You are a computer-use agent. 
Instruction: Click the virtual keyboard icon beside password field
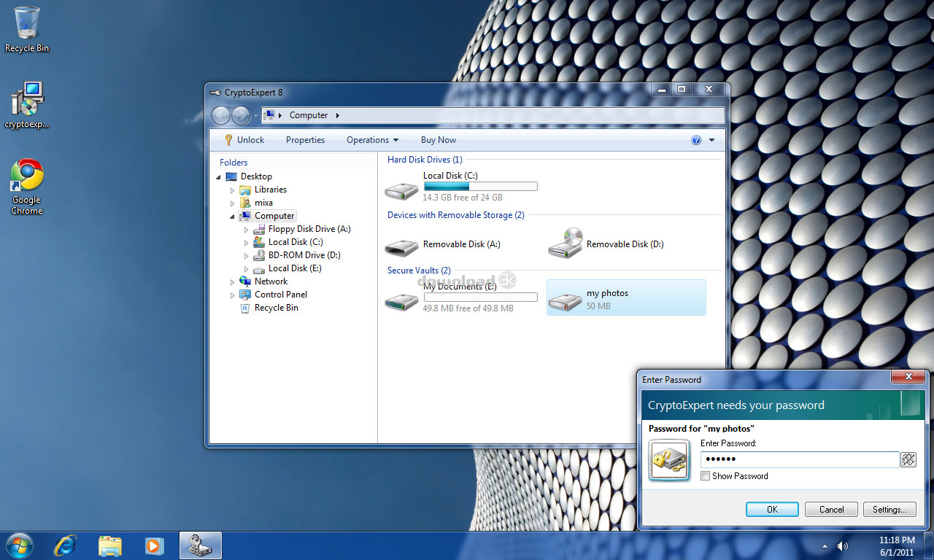tap(908, 459)
